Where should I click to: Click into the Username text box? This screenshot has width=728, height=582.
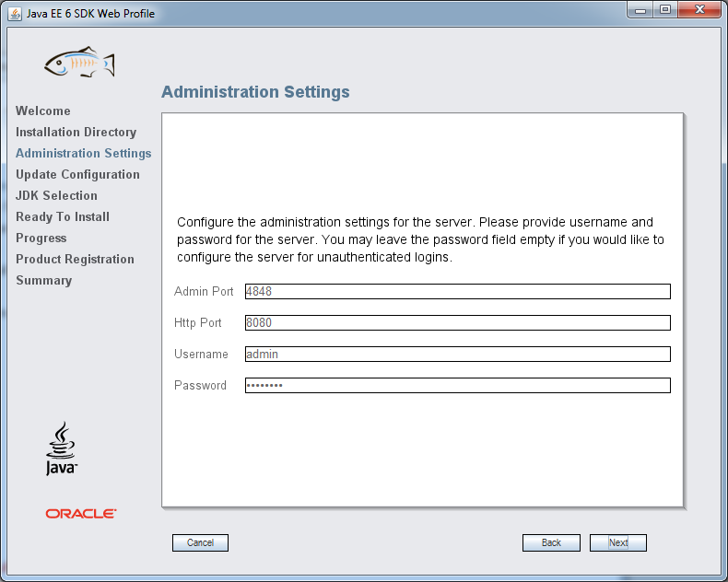[x=458, y=355]
